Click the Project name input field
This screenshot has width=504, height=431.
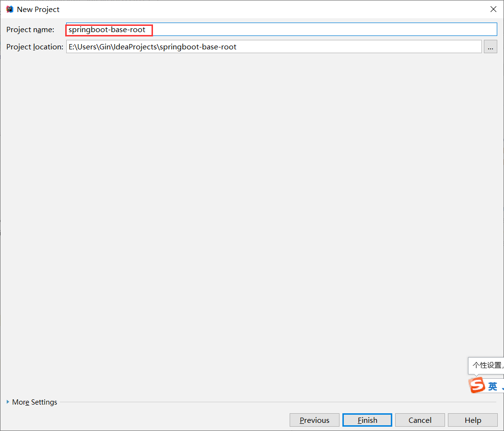coord(281,30)
